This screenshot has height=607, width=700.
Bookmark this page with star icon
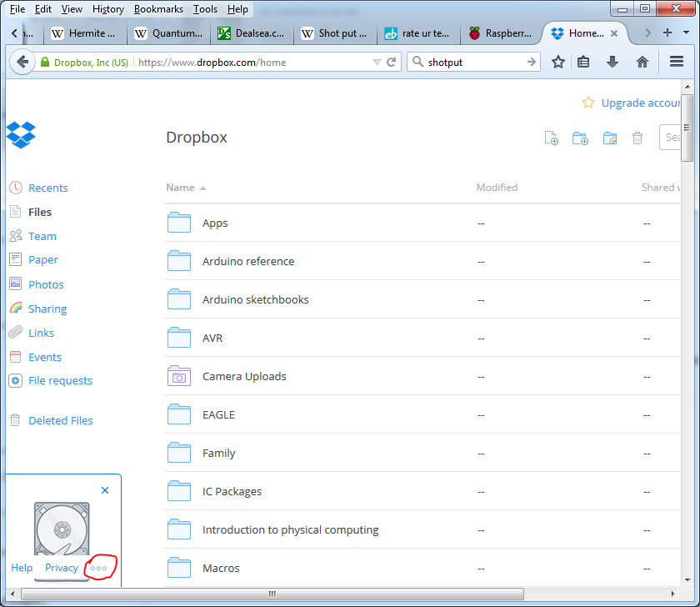pos(558,62)
